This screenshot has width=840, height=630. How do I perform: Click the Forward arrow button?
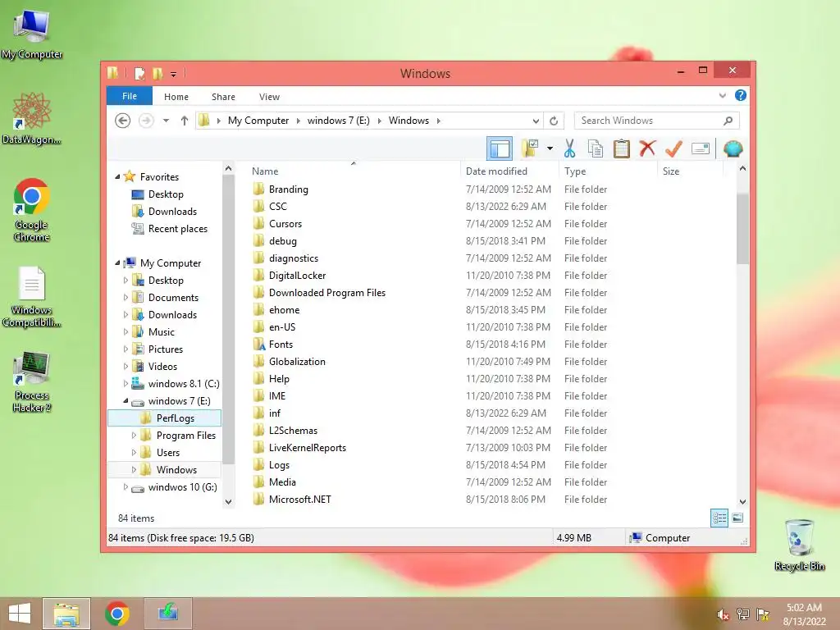[146, 121]
